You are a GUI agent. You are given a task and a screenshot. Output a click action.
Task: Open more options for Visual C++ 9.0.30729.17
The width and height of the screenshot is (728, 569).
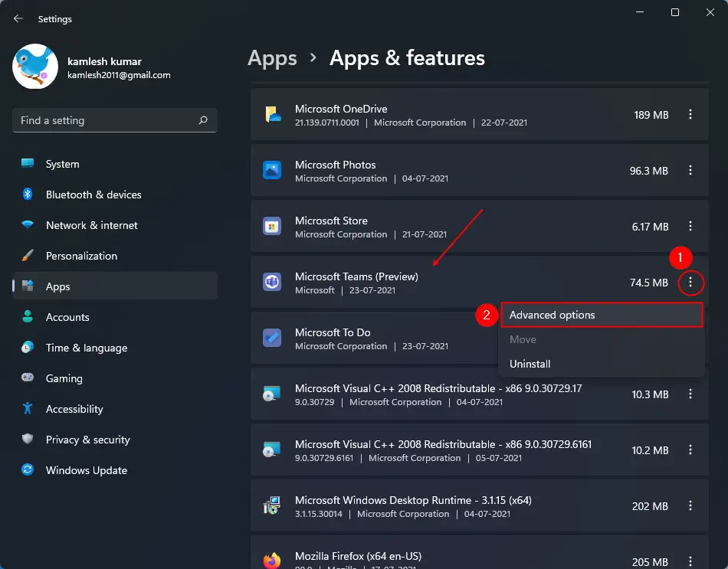690,394
